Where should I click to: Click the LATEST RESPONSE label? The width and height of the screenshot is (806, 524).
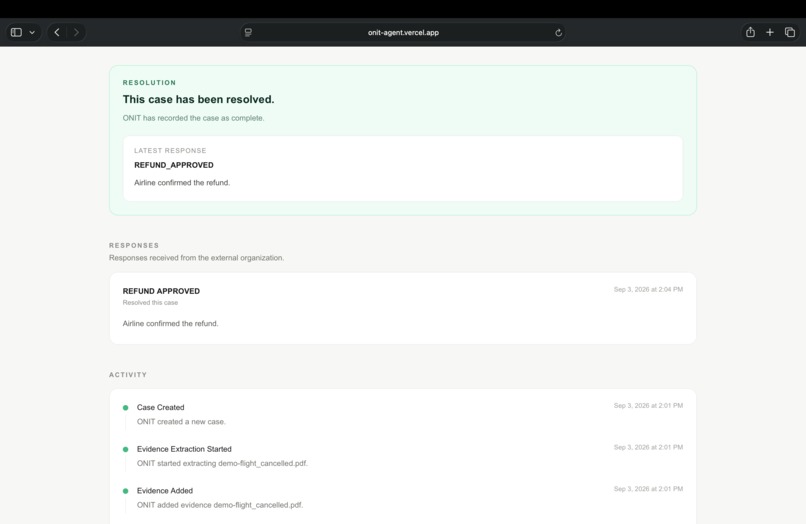170,151
